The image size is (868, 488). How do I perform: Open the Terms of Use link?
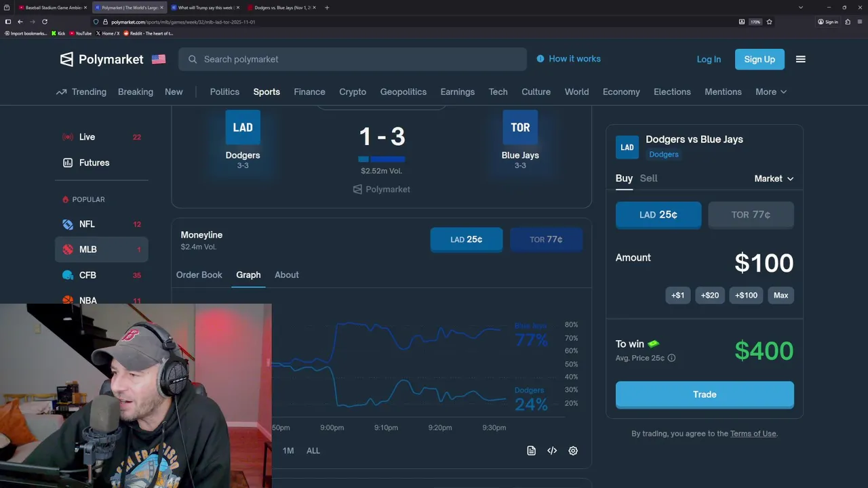[753, 434]
